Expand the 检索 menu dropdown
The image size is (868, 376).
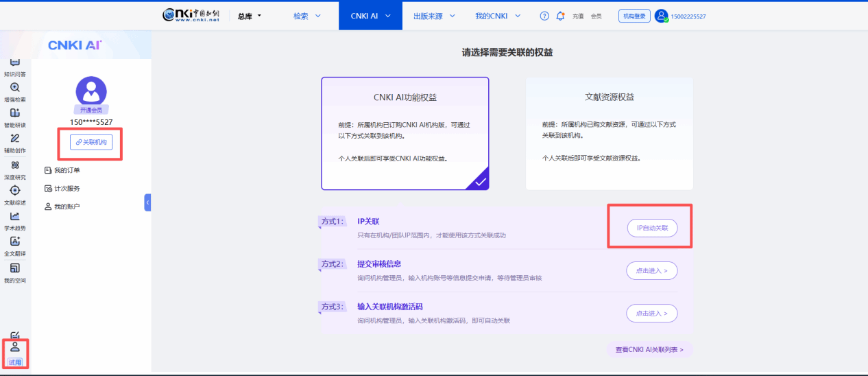click(x=306, y=16)
